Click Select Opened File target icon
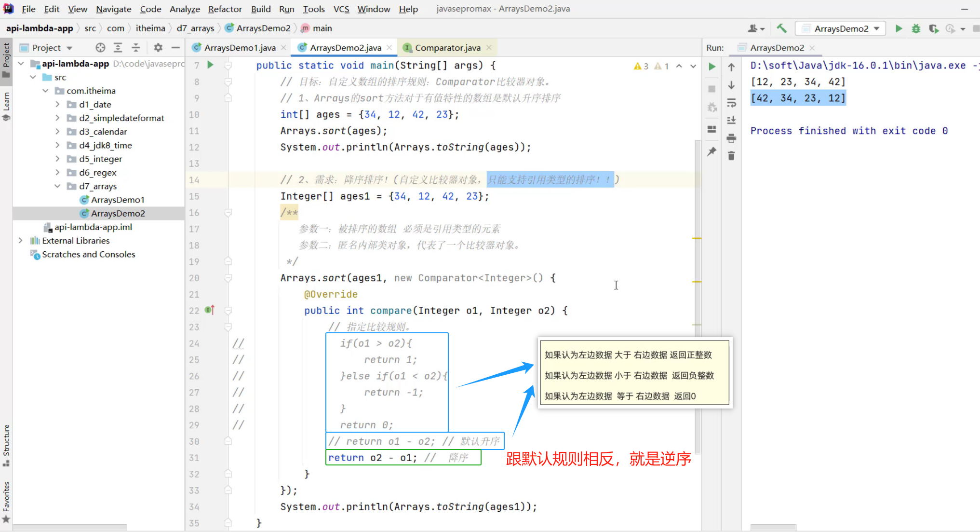Screen dimensions: 980x532 [100, 47]
